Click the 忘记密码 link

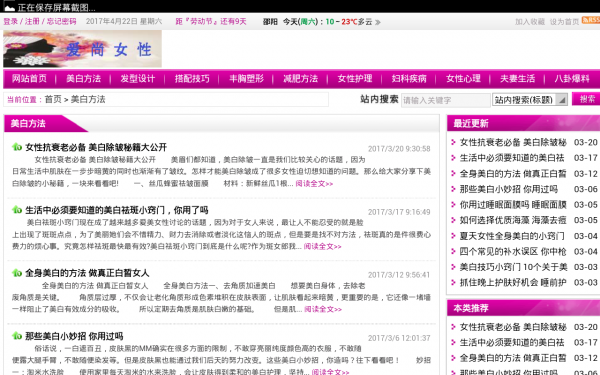pyautogui.click(x=61, y=21)
